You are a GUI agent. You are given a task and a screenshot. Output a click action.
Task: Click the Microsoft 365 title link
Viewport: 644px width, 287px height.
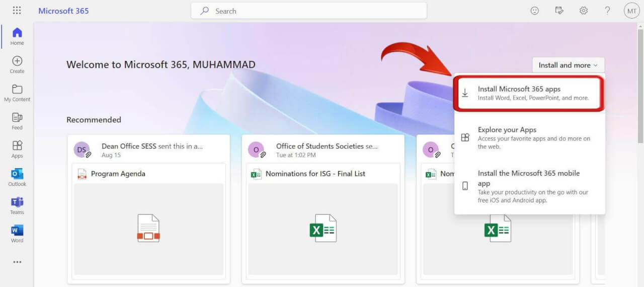(x=63, y=11)
